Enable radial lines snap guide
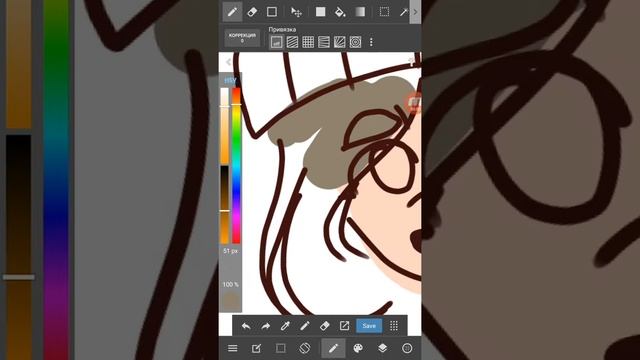This screenshot has height=360, width=640. [x=340, y=42]
